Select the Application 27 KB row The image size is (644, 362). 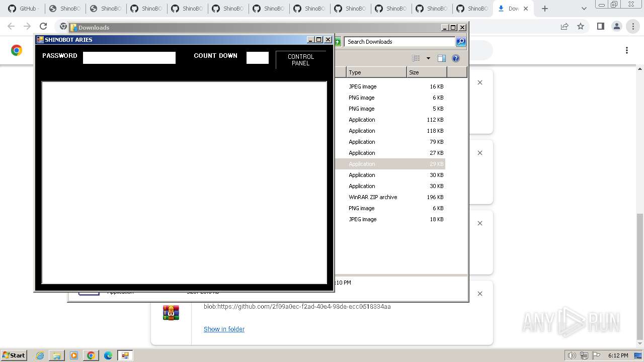coord(390,153)
